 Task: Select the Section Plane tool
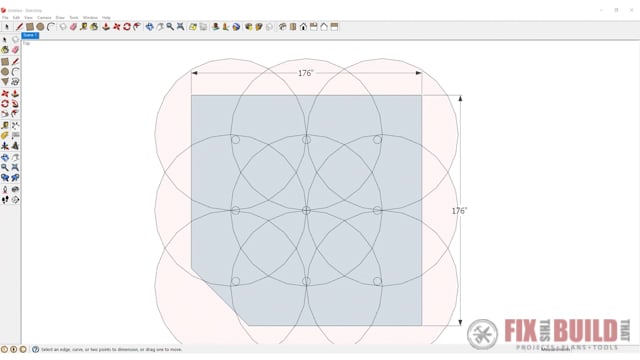click(x=15, y=200)
